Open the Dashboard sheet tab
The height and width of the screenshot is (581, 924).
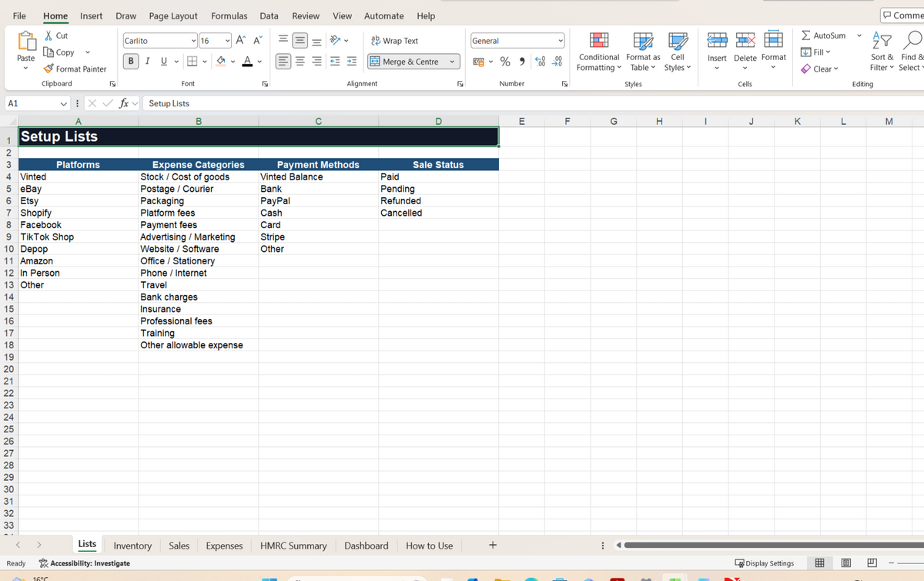click(x=366, y=546)
